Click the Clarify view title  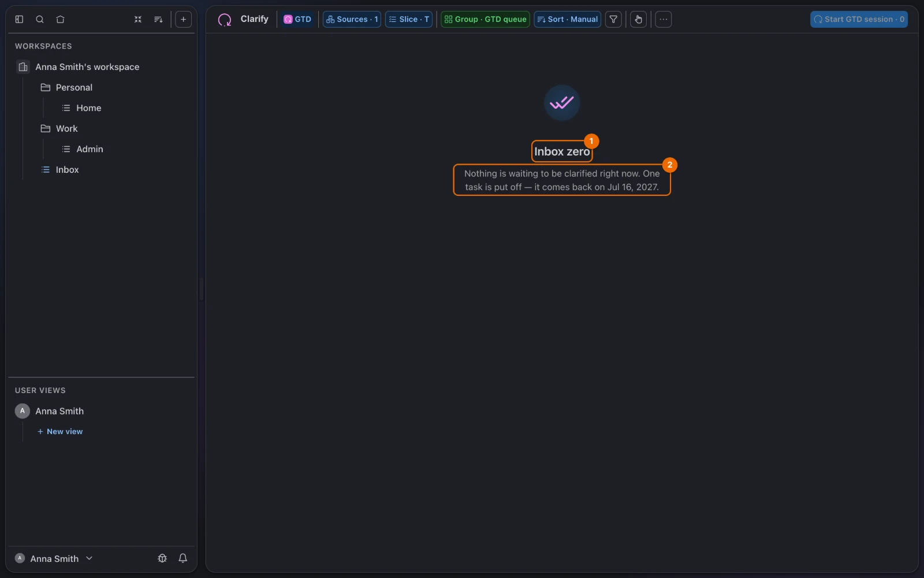coord(254,19)
